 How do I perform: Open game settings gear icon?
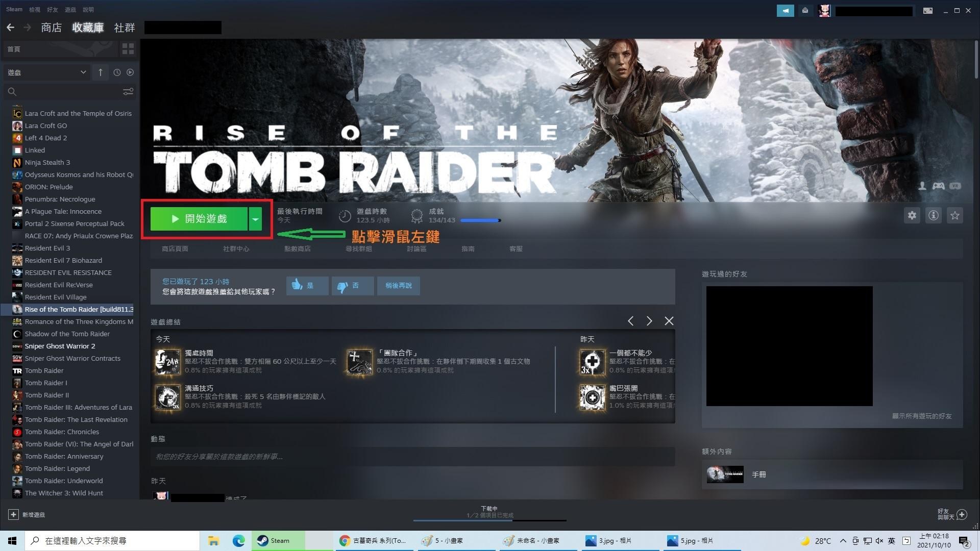912,215
